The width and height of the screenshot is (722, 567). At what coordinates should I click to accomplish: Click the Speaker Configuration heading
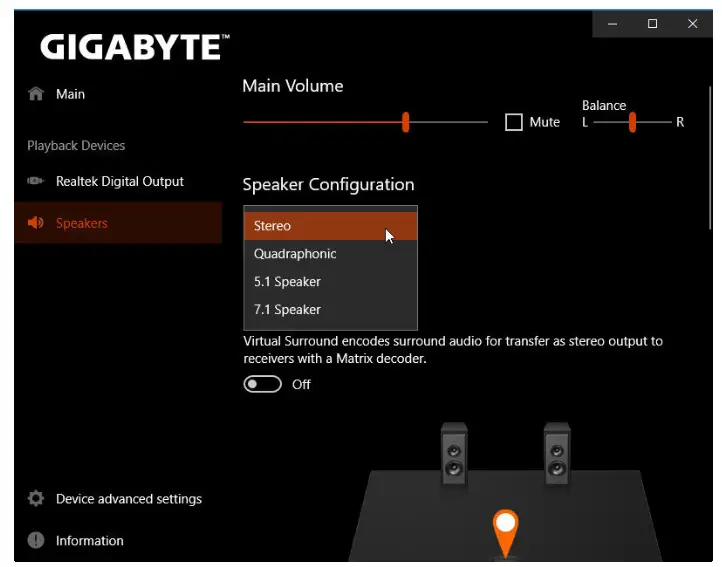[x=328, y=184]
